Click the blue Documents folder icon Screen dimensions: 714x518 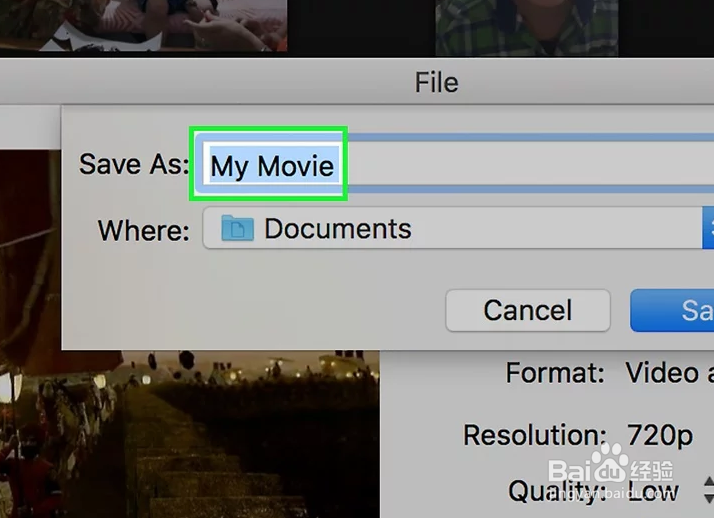coord(237,229)
